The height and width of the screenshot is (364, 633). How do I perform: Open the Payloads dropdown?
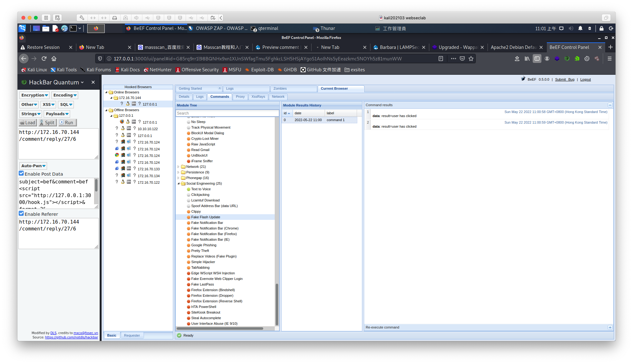tap(57, 114)
